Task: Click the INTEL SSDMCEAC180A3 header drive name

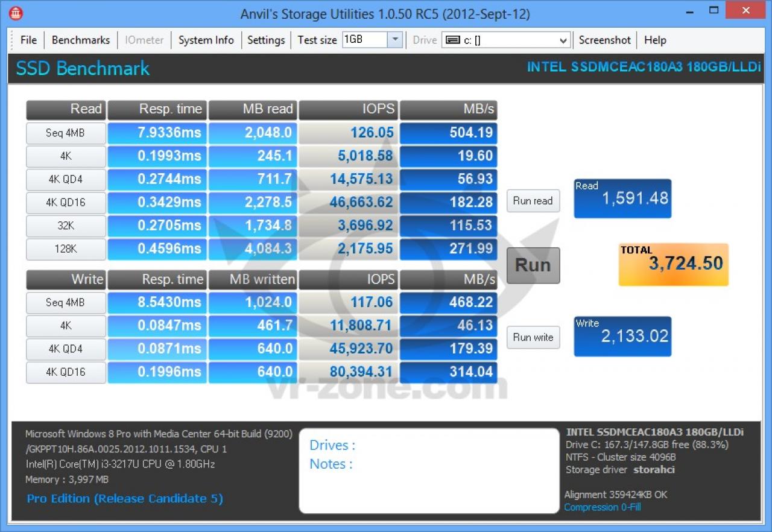Action: coord(644,67)
